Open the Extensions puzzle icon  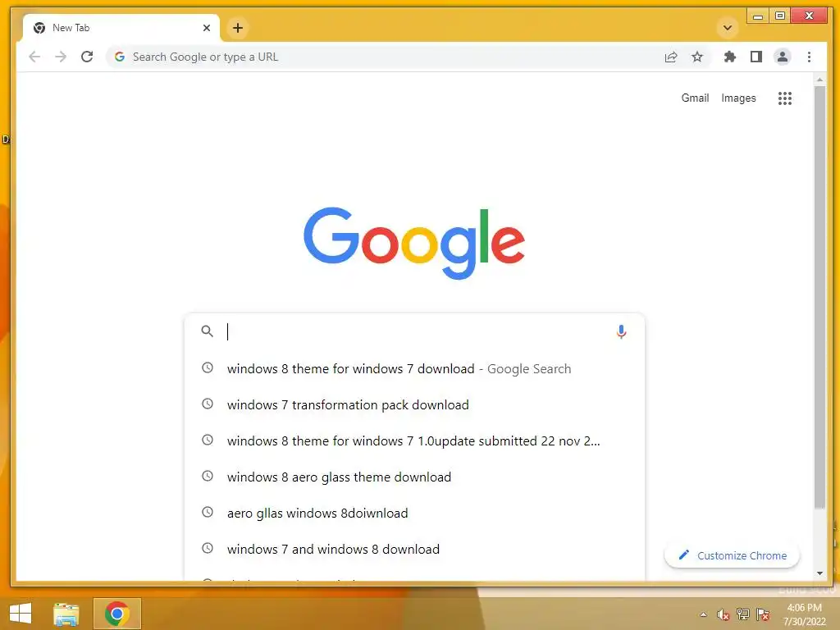tap(729, 57)
